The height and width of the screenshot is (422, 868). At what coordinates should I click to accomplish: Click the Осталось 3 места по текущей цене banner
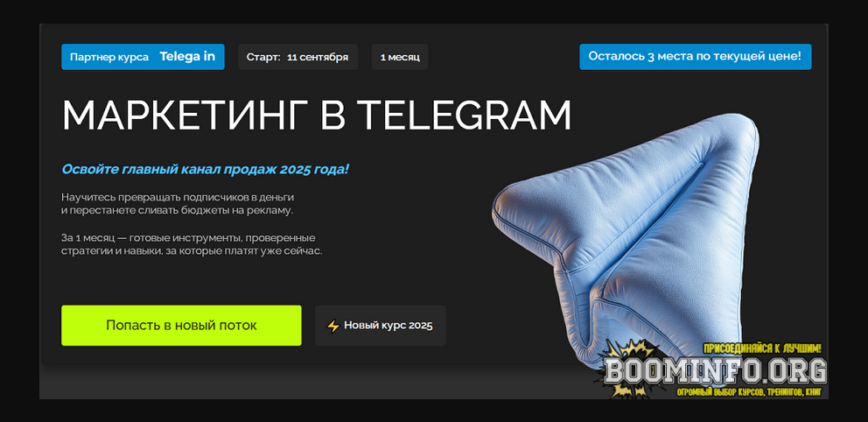pyautogui.click(x=696, y=57)
